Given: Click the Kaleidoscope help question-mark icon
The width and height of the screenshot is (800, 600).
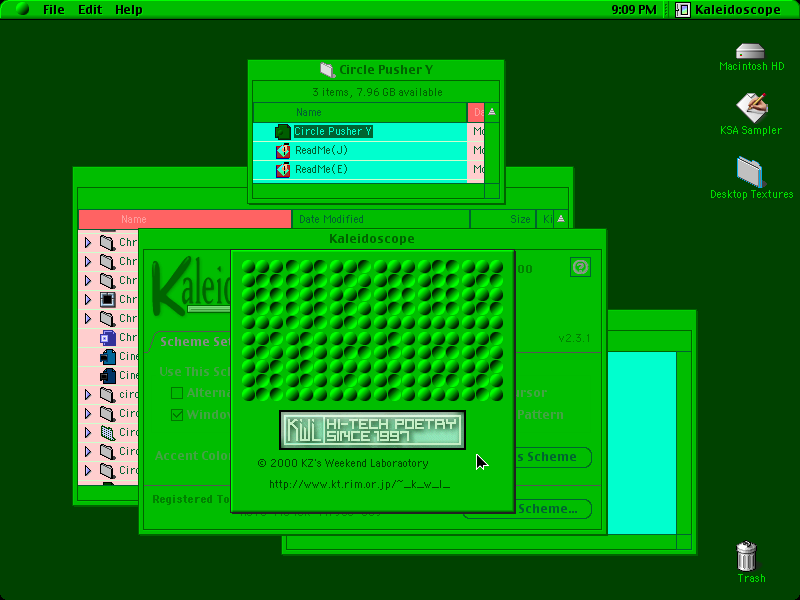Looking at the screenshot, I should (580, 267).
